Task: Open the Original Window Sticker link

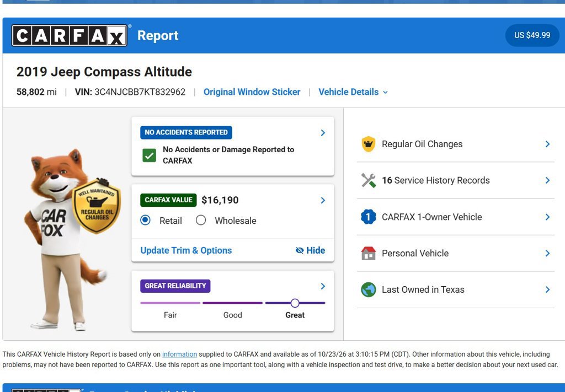Action: 252,92
